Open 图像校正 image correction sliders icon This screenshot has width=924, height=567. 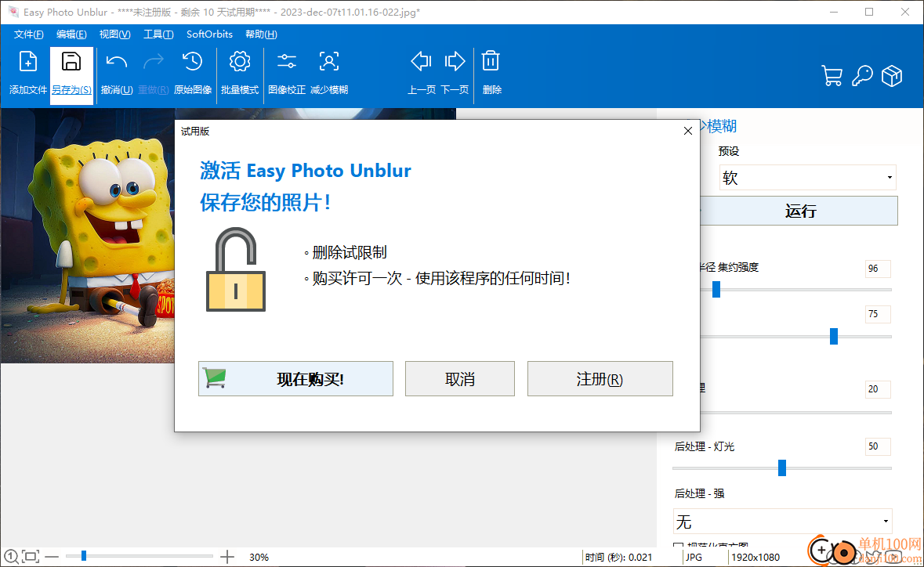click(286, 62)
